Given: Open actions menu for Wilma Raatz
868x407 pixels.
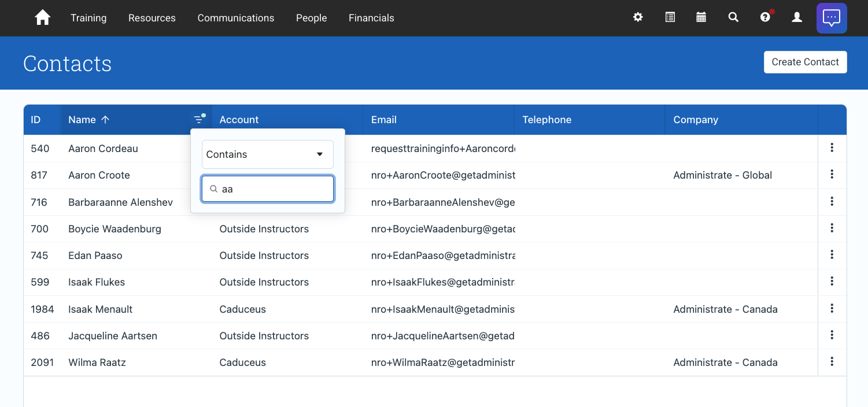Looking at the screenshot, I should pos(832,362).
